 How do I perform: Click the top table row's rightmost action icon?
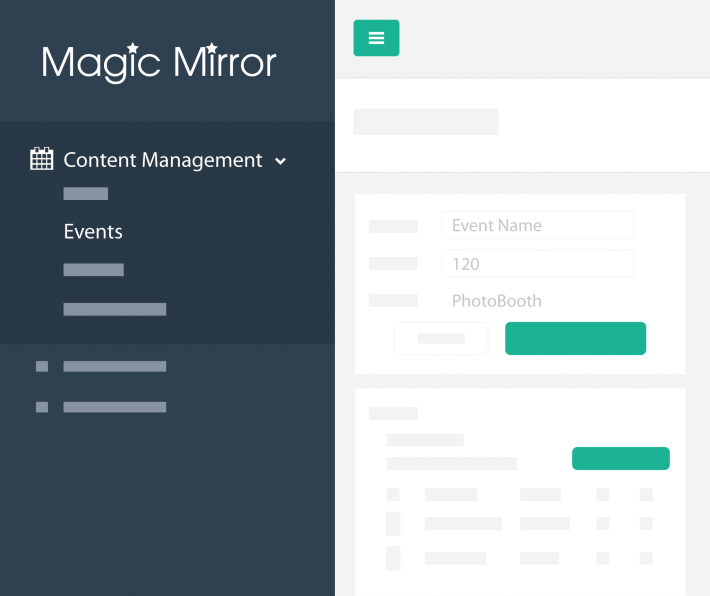tap(646, 494)
